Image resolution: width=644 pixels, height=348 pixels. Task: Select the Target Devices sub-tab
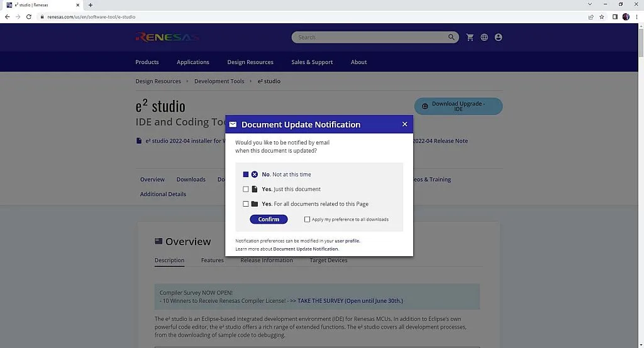[328, 260]
